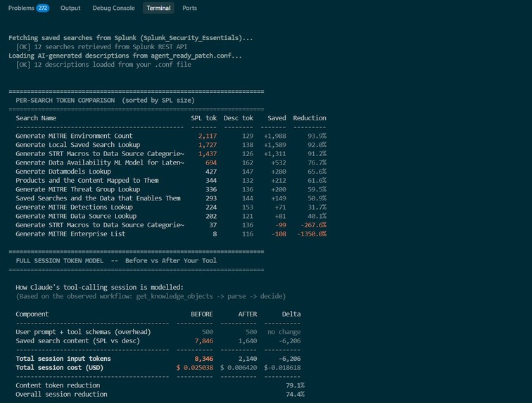Image resolution: width=532 pixels, height=403 pixels.
Task: Click 'PER-SEARCH TOKEN COMPARISON' heading
Action: (x=65, y=101)
